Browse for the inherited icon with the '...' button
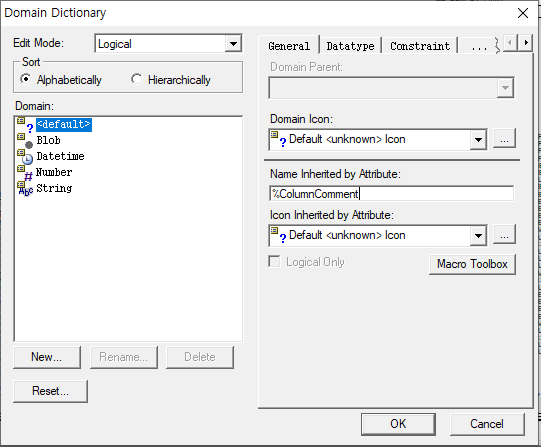Viewport: 541px width, 447px height. click(x=504, y=235)
